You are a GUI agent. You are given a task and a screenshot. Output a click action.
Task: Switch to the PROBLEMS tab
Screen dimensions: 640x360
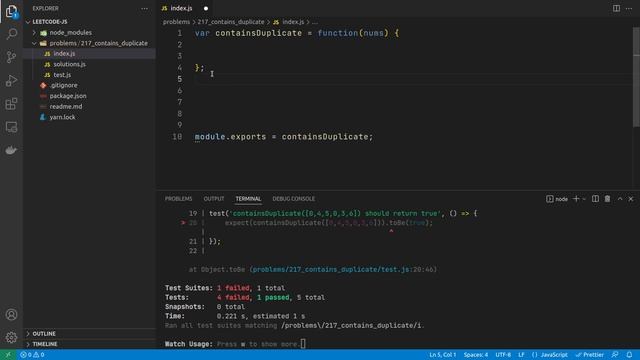coord(178,199)
